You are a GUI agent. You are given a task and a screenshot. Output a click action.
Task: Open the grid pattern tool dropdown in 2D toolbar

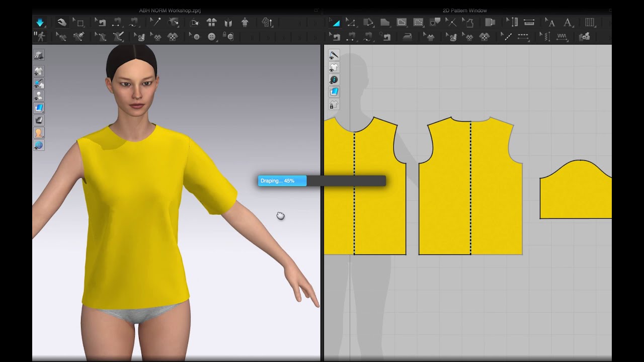coord(591,22)
